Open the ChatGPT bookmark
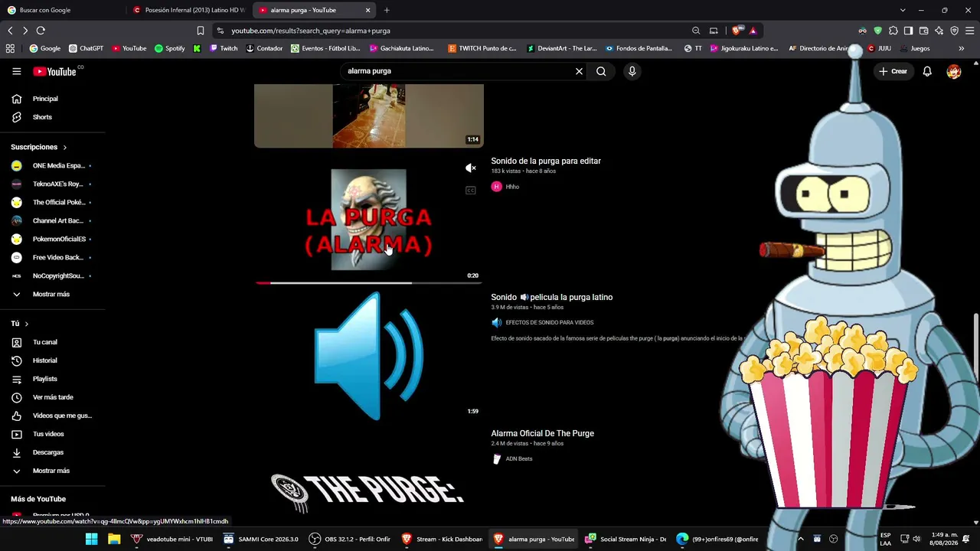 tap(86, 48)
